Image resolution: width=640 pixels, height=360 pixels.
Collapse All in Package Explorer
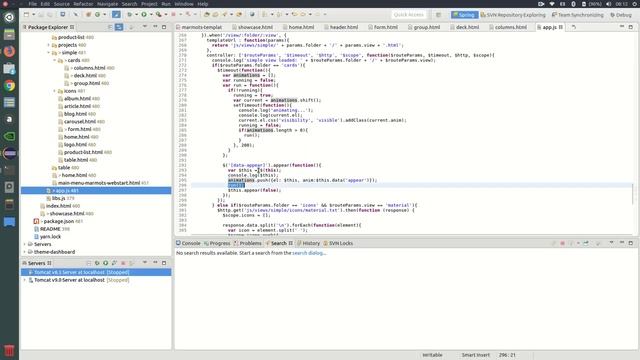point(110,27)
